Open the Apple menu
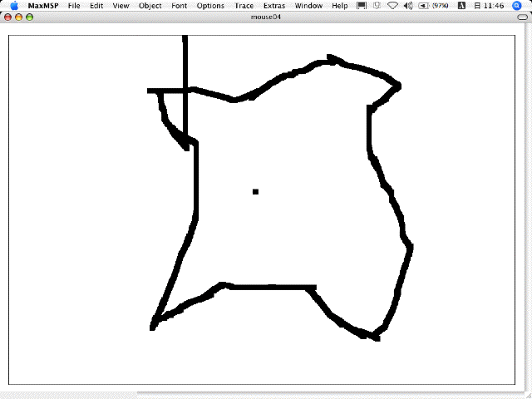Viewport: 532px width, 399px height. coord(14,6)
